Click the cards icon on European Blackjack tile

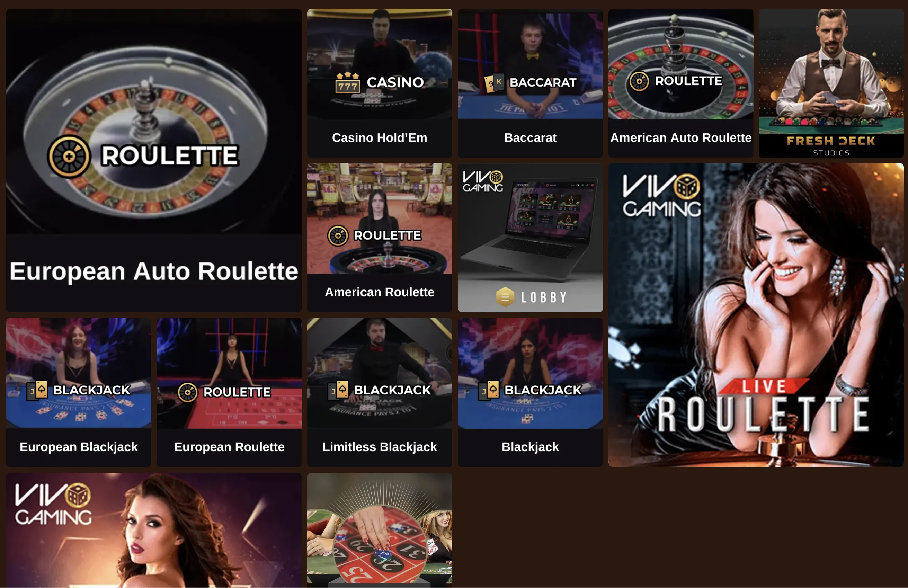click(x=37, y=390)
